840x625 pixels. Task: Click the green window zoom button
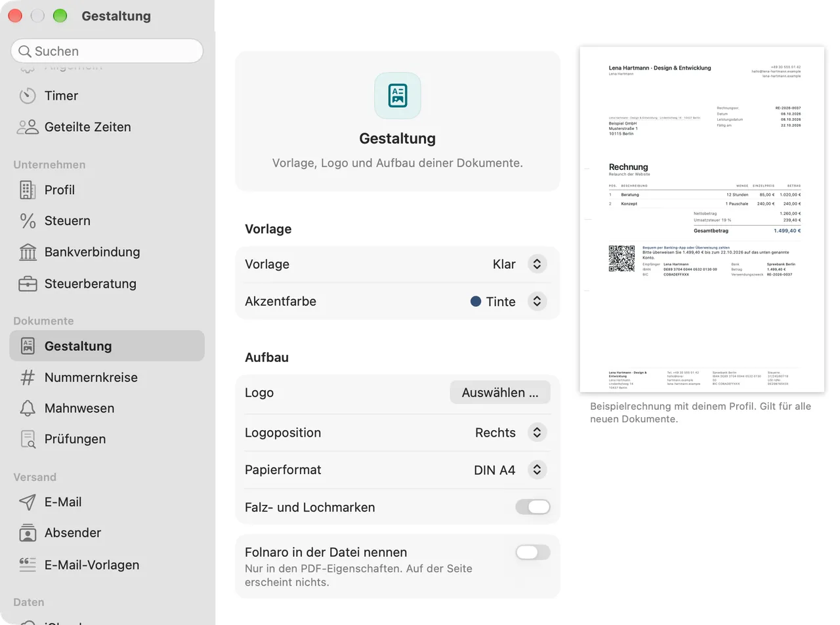click(x=60, y=16)
